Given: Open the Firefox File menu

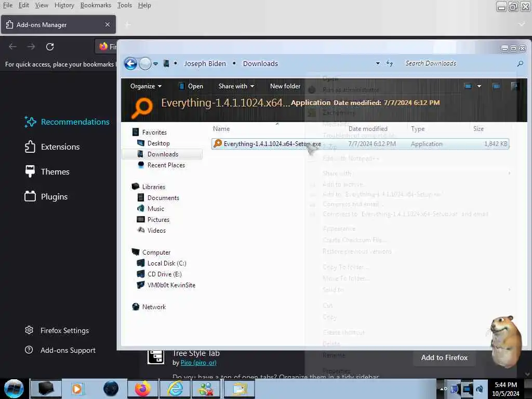Looking at the screenshot, I should coord(7,5).
